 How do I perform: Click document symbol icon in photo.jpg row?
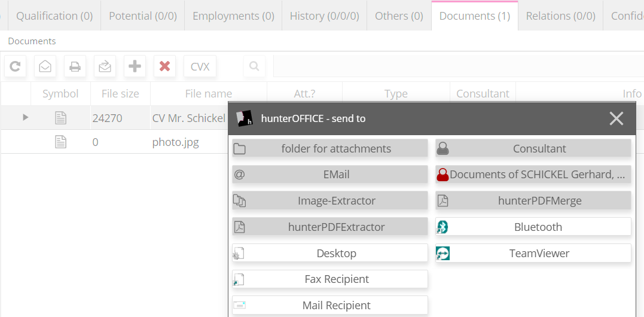tap(61, 142)
